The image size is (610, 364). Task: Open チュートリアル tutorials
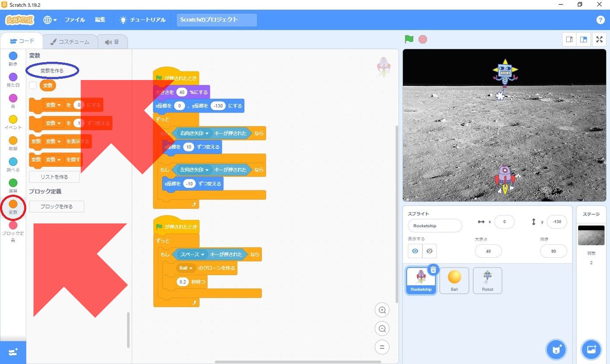[143, 20]
